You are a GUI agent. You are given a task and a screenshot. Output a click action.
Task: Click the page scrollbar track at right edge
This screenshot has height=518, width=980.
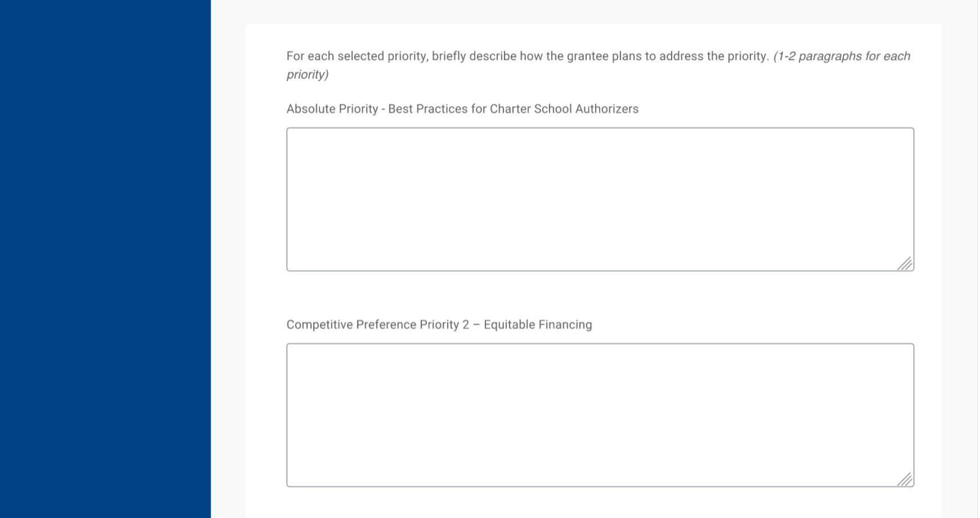[x=977, y=259]
